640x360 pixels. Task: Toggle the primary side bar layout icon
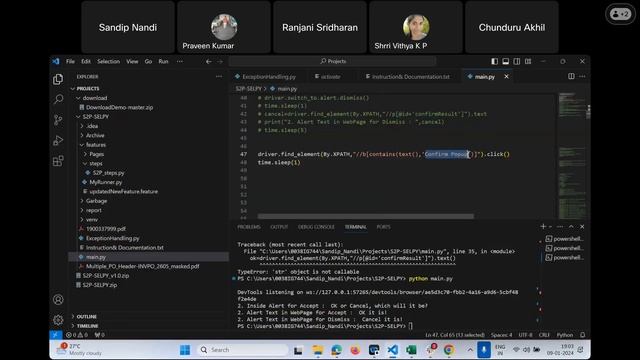click(494, 61)
